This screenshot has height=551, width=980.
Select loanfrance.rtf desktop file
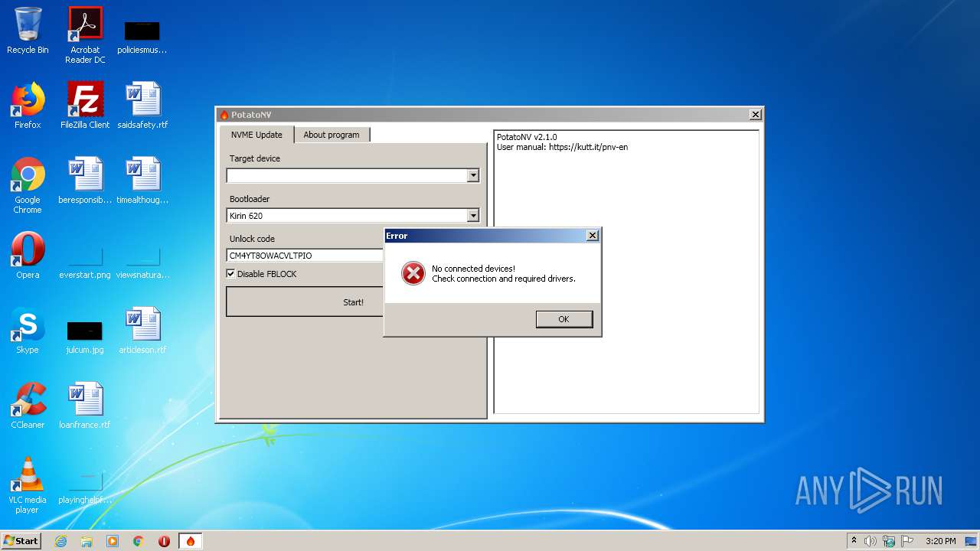pos(85,406)
